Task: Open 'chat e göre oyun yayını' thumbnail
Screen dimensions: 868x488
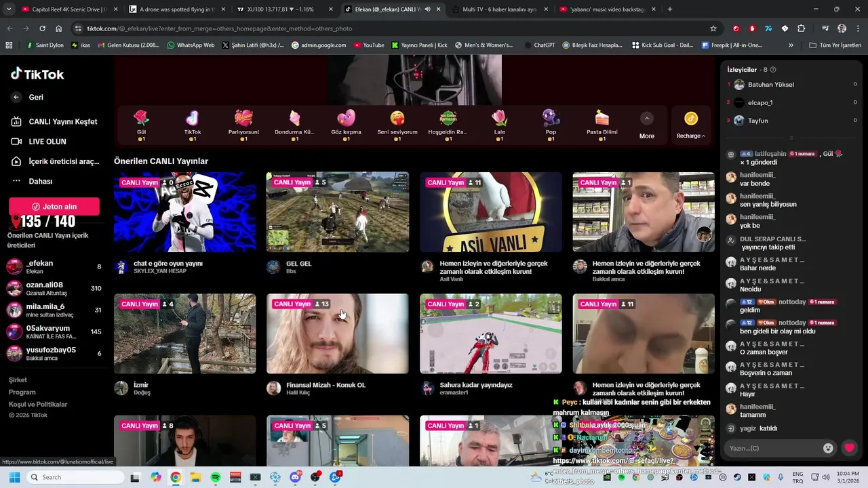Action: pyautogui.click(x=185, y=212)
